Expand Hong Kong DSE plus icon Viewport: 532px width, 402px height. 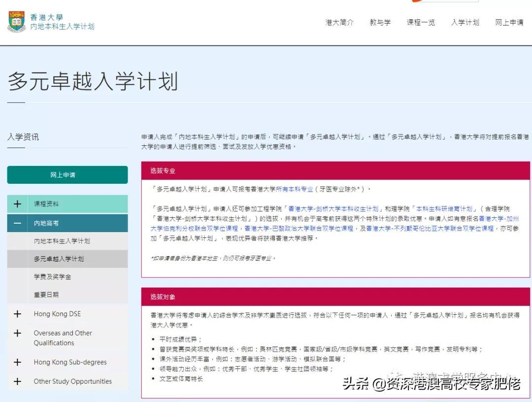coord(17,314)
